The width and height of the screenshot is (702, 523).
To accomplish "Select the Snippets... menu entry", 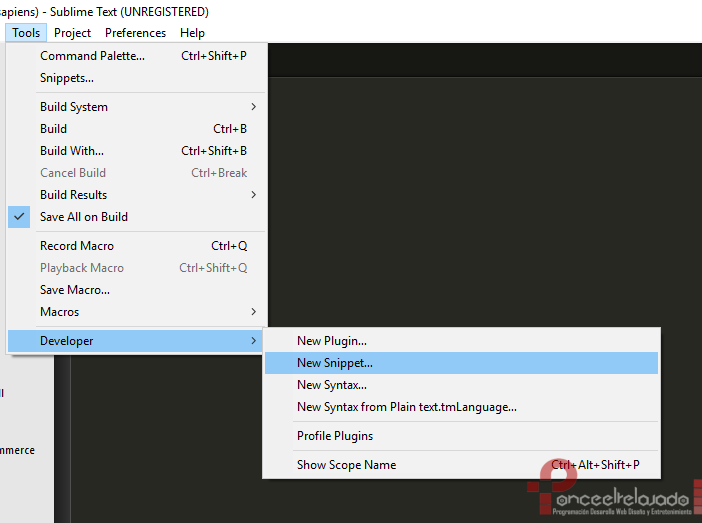I will [137, 78].
